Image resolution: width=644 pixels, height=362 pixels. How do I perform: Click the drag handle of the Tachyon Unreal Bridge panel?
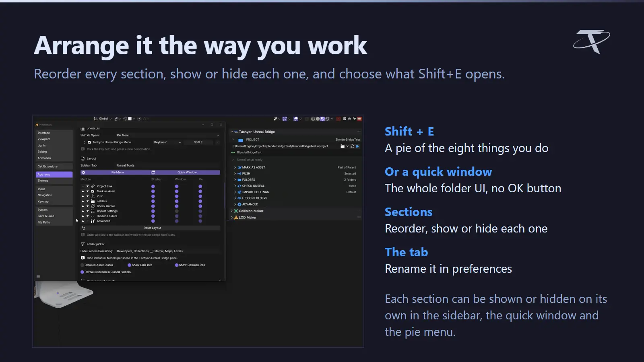coord(359,132)
